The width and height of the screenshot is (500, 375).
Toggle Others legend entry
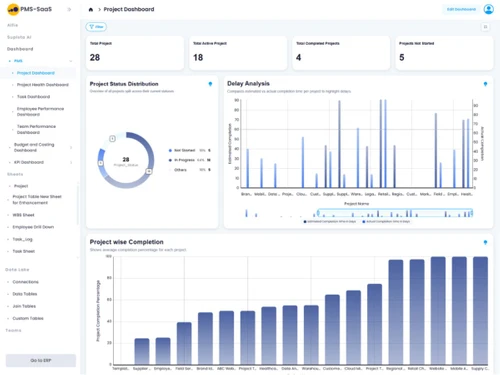click(x=190, y=170)
